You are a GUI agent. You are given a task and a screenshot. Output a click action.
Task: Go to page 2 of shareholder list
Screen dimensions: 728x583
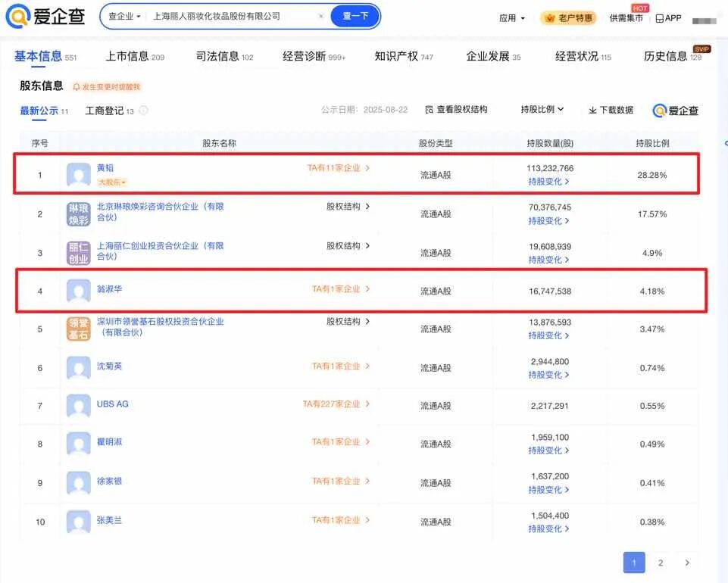point(660,563)
